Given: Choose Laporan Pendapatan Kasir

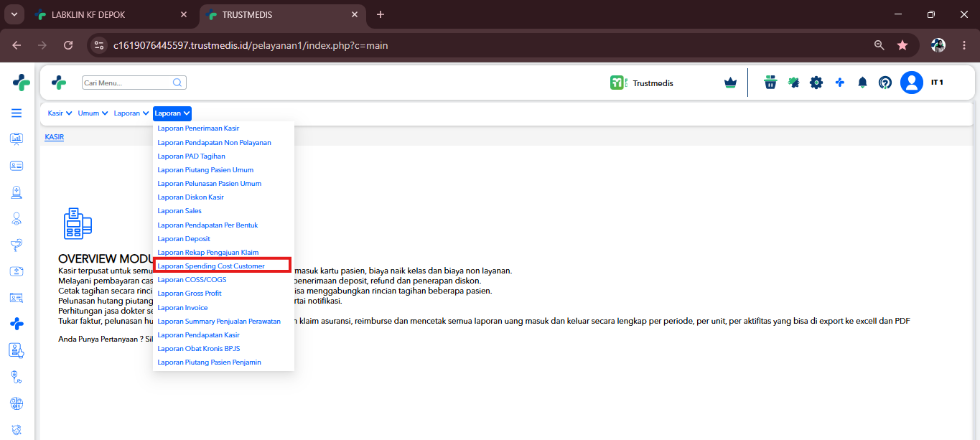Looking at the screenshot, I should [198, 335].
